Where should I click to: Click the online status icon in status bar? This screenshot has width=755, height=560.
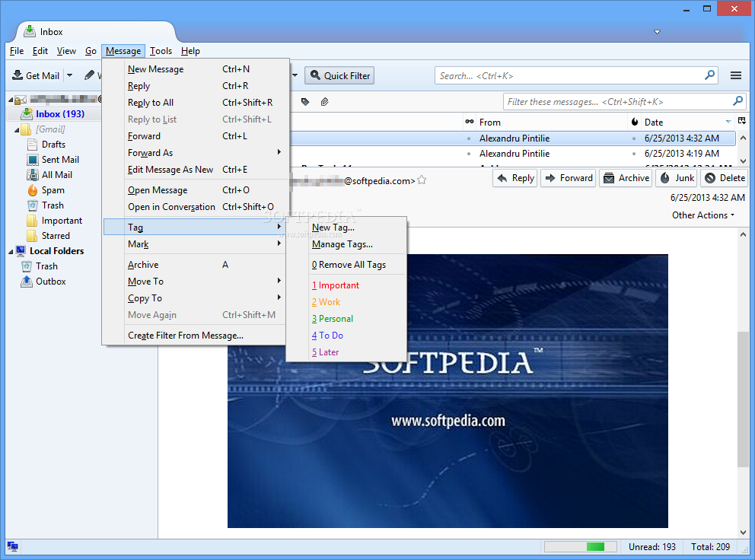point(12,546)
